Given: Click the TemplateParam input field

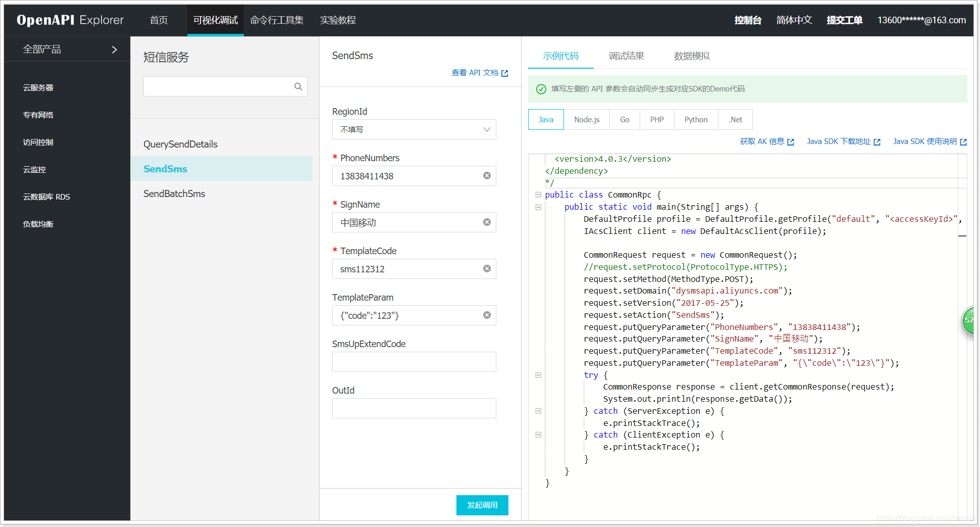Looking at the screenshot, I should [x=414, y=315].
